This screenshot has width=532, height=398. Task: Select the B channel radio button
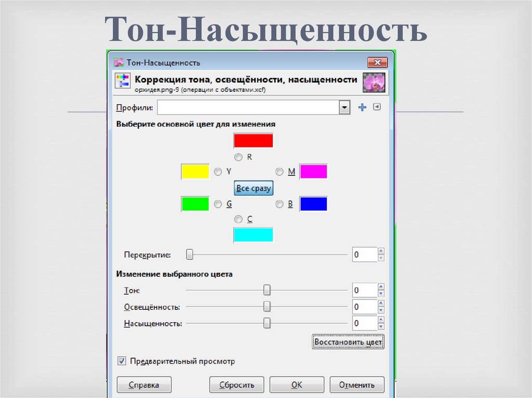279,204
